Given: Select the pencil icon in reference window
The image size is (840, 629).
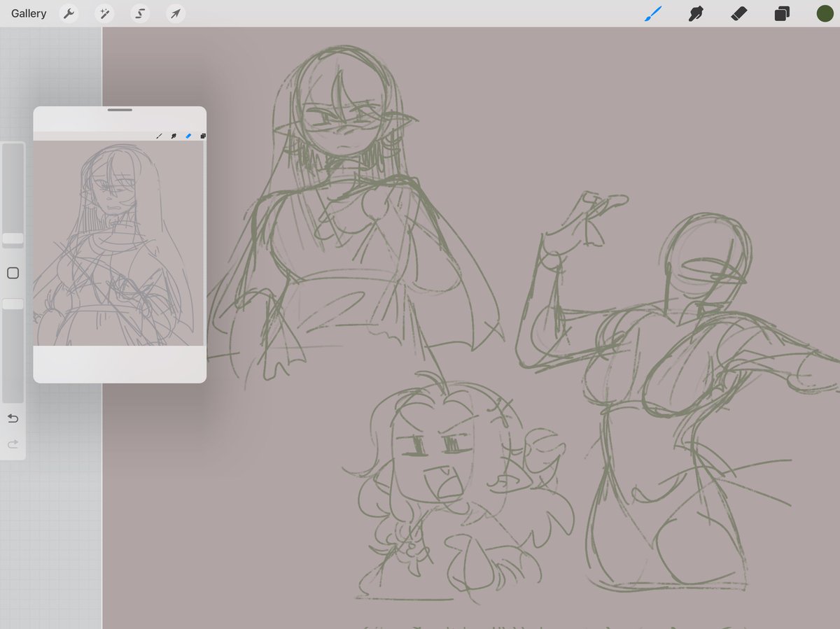Looking at the screenshot, I should coord(159,136).
